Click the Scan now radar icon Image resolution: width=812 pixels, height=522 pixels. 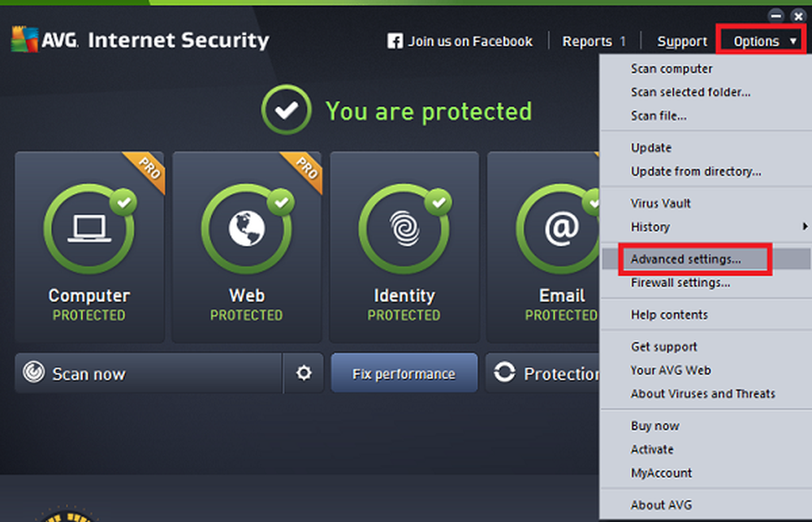pyautogui.click(x=33, y=373)
